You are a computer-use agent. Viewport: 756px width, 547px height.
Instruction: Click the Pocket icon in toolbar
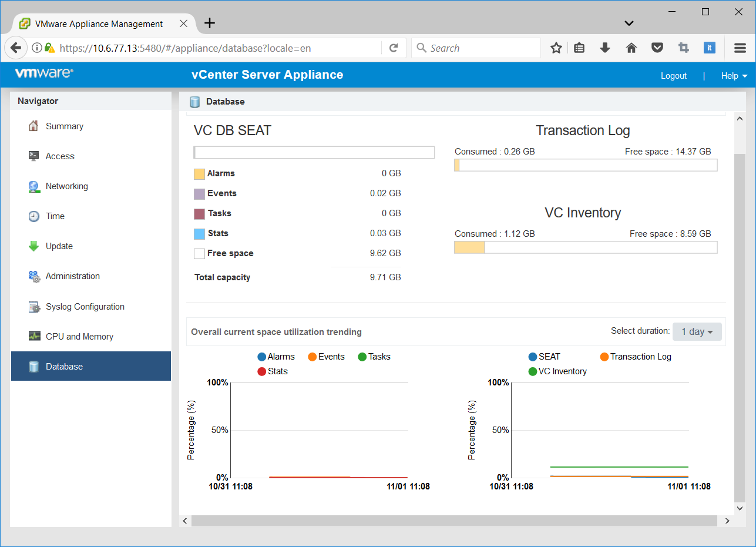tap(657, 48)
